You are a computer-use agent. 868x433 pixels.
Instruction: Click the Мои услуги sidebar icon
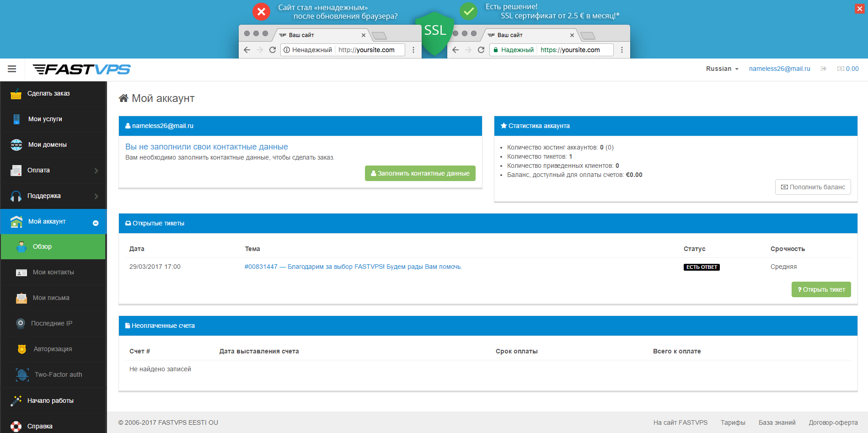16,119
